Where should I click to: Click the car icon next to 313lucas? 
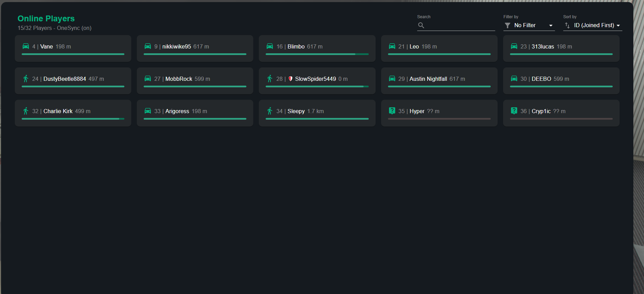[514, 46]
